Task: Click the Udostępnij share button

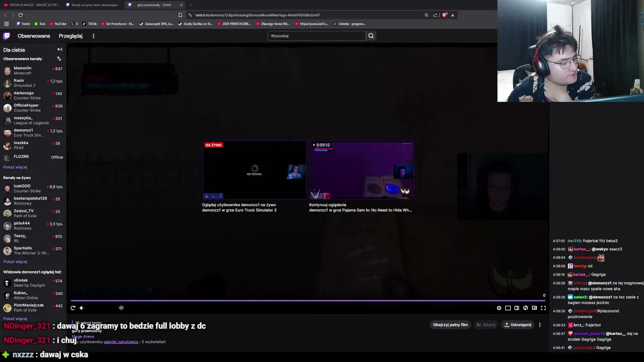Action: [x=518, y=325]
